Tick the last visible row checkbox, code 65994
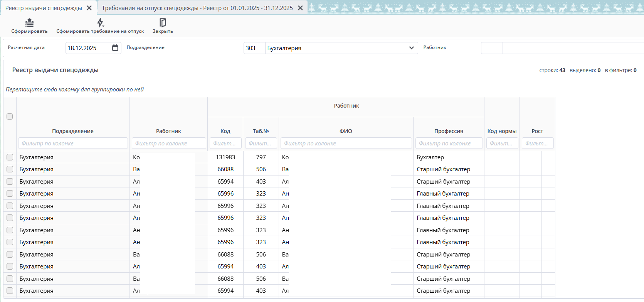 tap(10, 290)
